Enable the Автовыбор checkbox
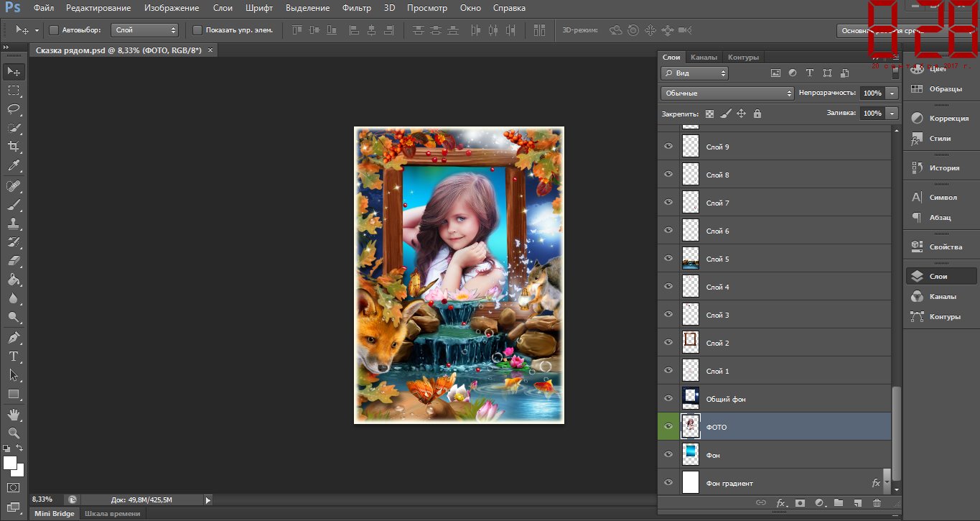This screenshot has height=521, width=980. coord(54,30)
